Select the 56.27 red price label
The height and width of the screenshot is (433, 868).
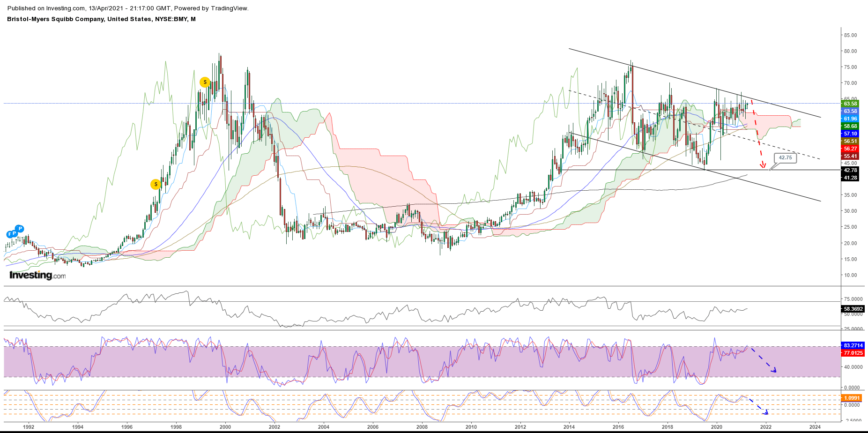(850, 149)
